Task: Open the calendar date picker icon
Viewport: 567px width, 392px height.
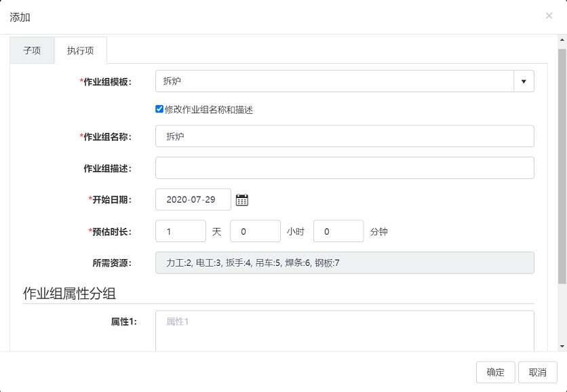Action: tap(242, 199)
